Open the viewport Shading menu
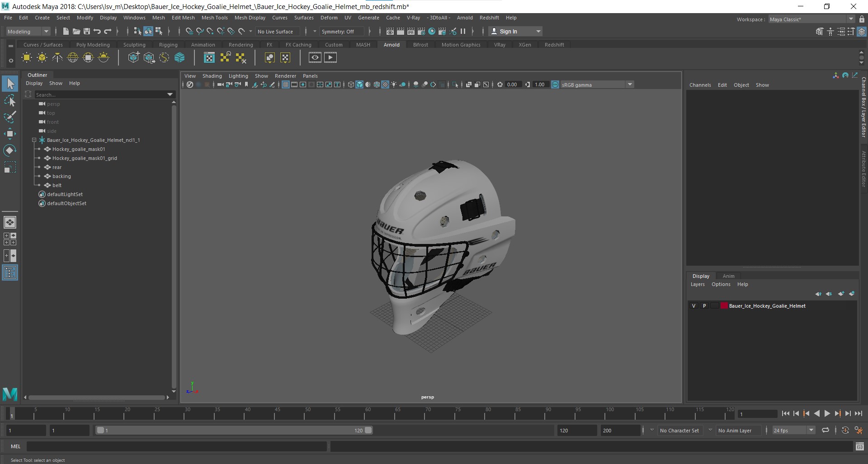 tap(212, 76)
